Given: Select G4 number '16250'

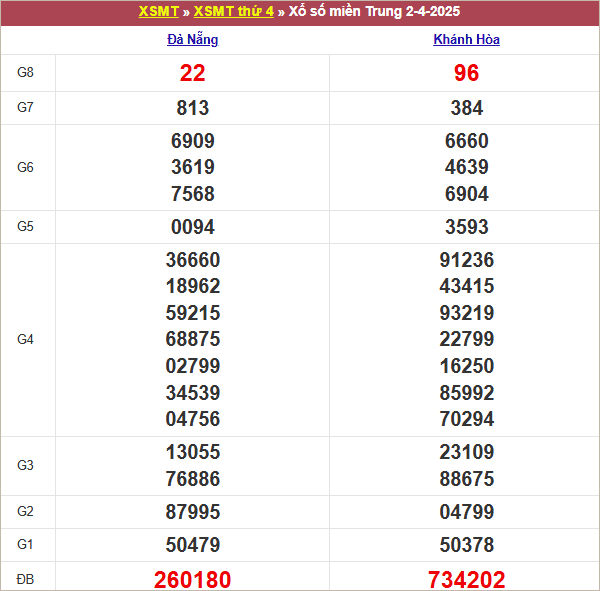Looking at the screenshot, I should pos(466,366).
